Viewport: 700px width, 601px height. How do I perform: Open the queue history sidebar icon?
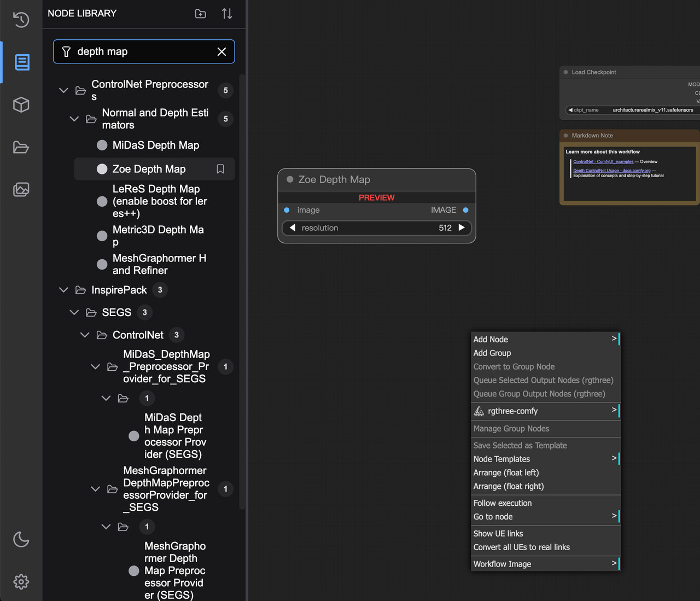pyautogui.click(x=21, y=20)
